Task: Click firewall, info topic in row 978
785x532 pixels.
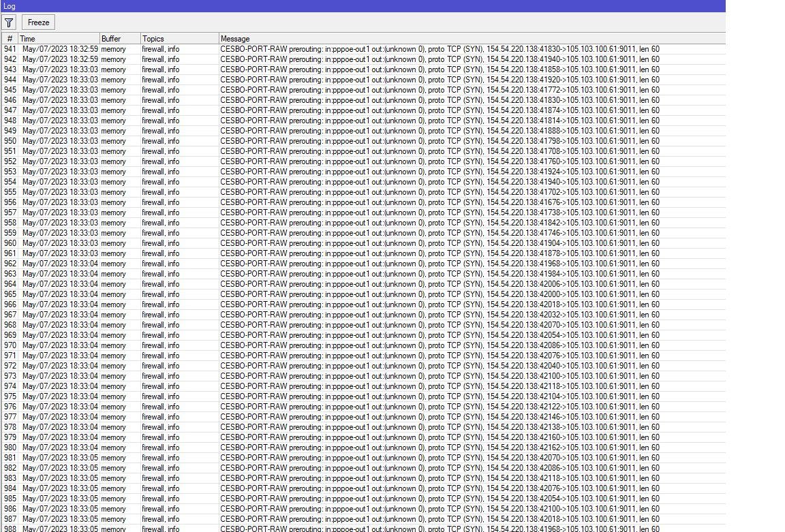Action: [x=160, y=427]
